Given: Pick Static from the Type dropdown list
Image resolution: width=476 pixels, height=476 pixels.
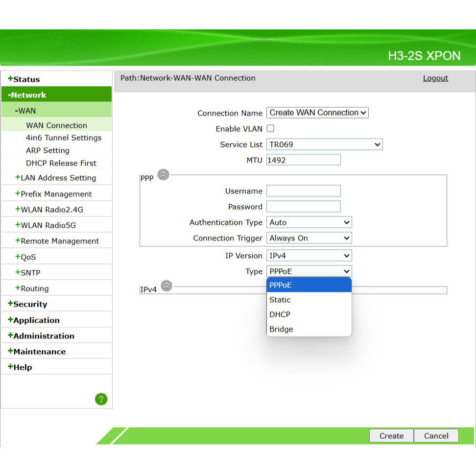Looking at the screenshot, I should 280,300.
